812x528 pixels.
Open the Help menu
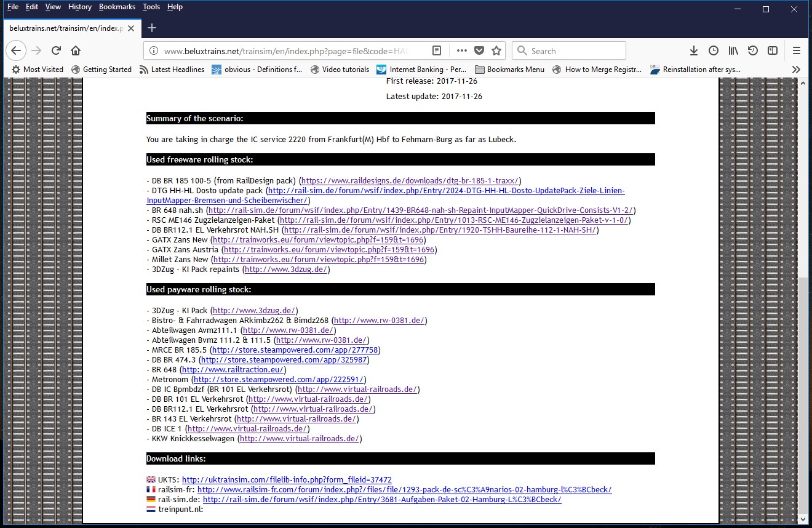(x=175, y=7)
